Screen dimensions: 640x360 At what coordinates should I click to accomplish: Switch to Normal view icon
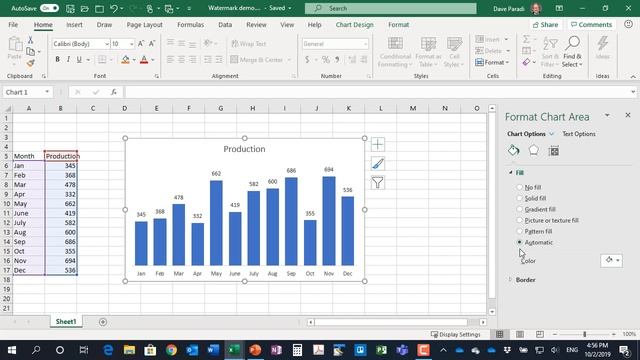point(500,334)
